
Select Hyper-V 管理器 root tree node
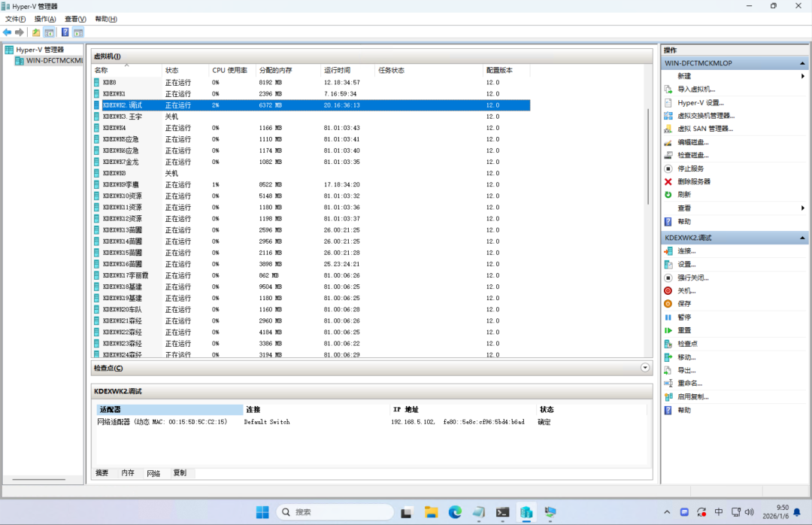tap(40, 50)
